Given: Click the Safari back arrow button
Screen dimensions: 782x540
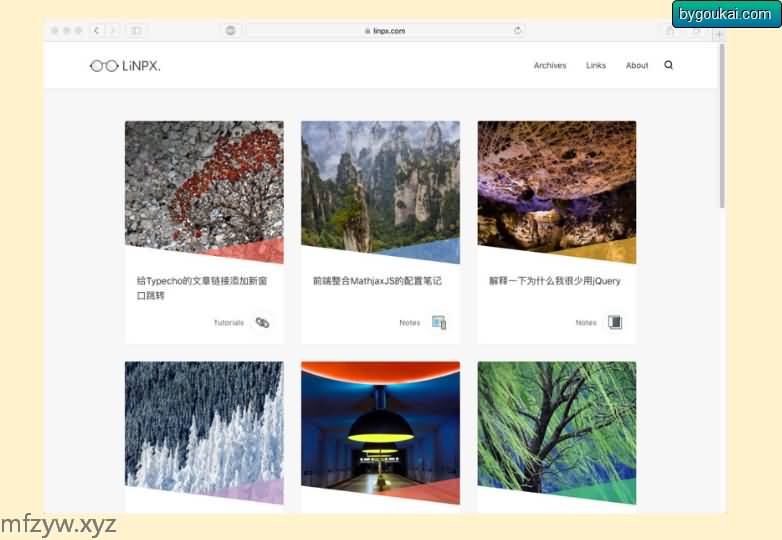Looking at the screenshot, I should point(97,31).
